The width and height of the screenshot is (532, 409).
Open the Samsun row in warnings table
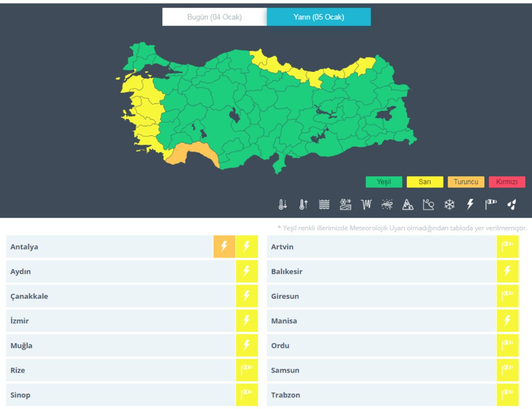285,370
